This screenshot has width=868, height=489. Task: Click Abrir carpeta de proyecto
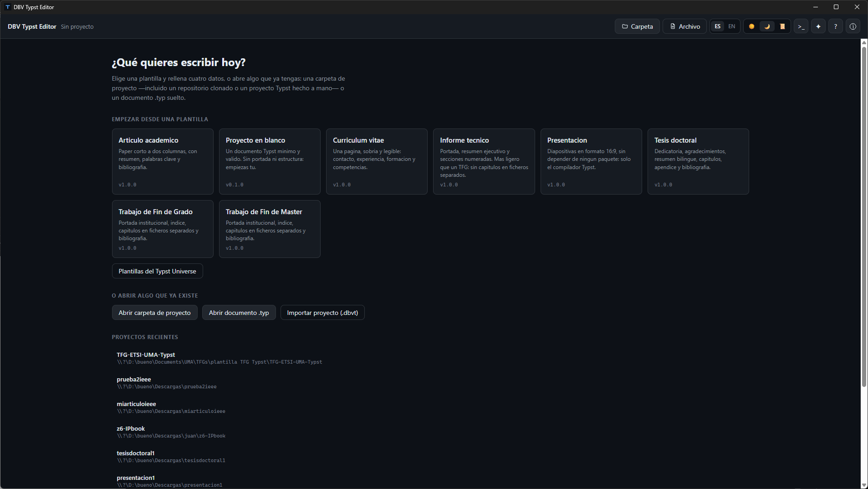tap(154, 313)
